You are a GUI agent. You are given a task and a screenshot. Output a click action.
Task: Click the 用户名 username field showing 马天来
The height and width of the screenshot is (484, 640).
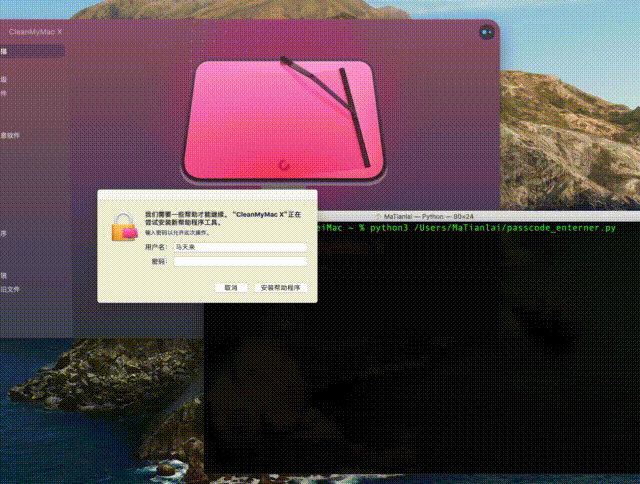[240, 247]
